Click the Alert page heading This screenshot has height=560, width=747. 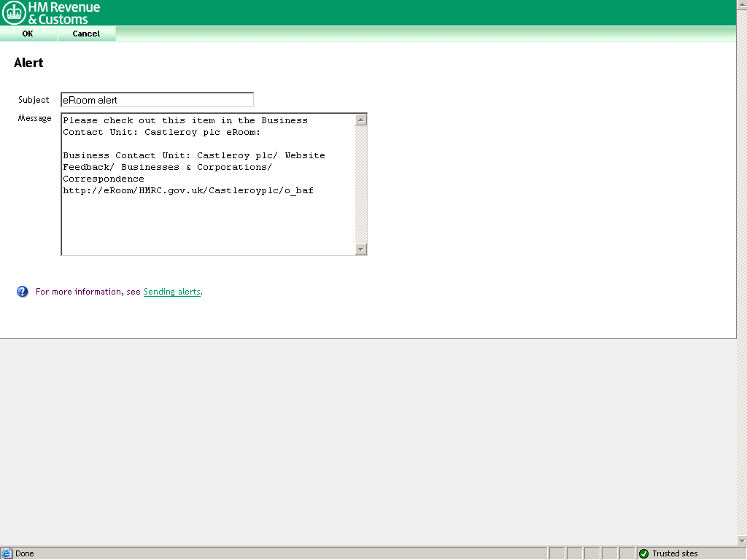click(28, 63)
